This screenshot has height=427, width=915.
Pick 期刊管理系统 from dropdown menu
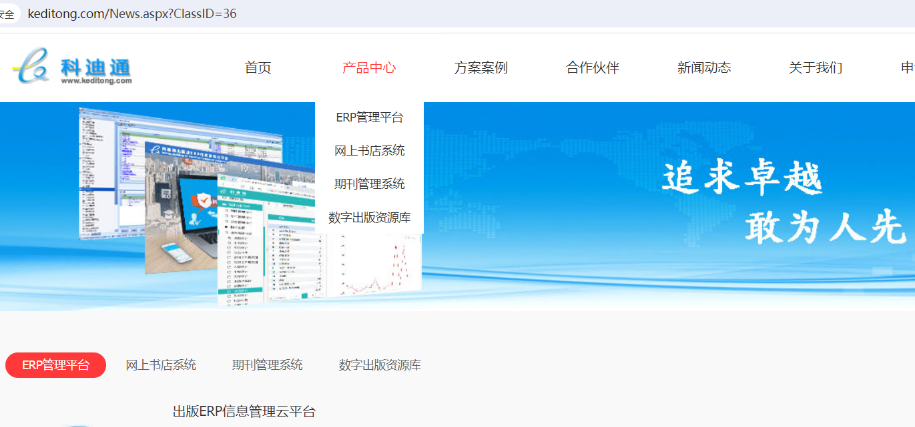[369, 184]
